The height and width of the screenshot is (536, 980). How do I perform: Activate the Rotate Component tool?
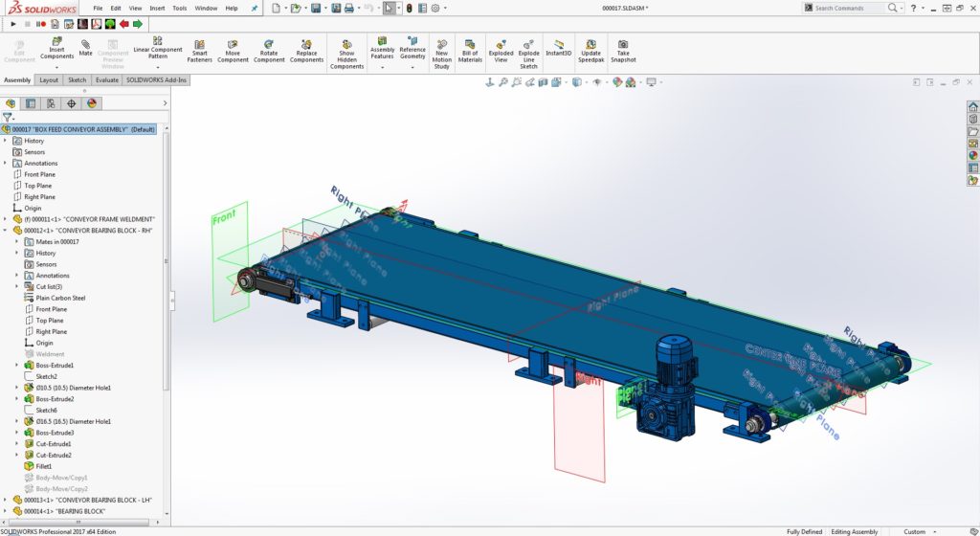(x=269, y=52)
